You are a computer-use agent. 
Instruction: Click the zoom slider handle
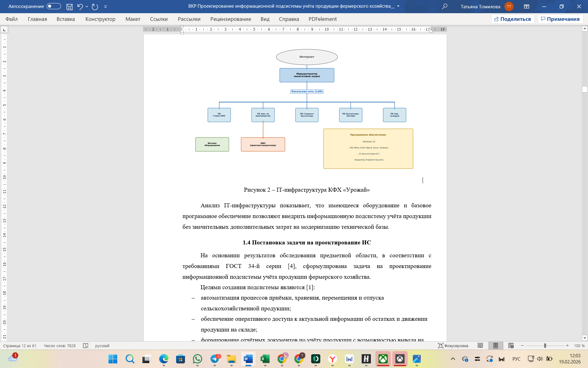[545, 346]
